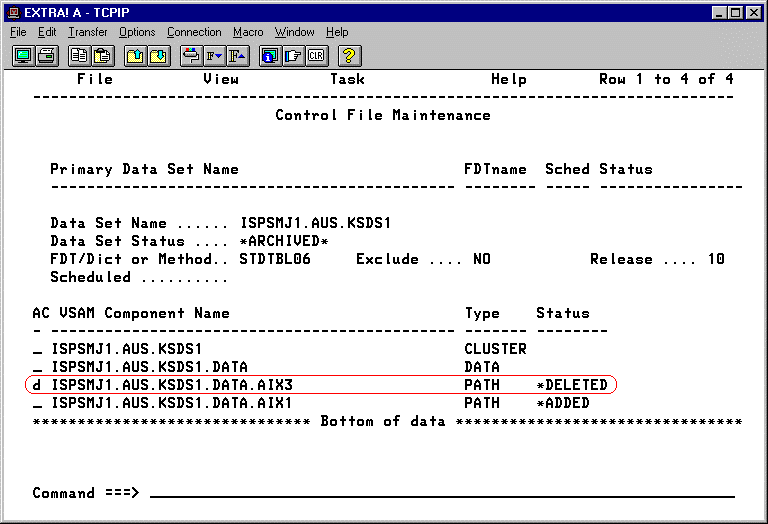
Task: Click action field beside ISPSMJ1.AUS.KSDS1 cluster row
Action: click(x=37, y=349)
